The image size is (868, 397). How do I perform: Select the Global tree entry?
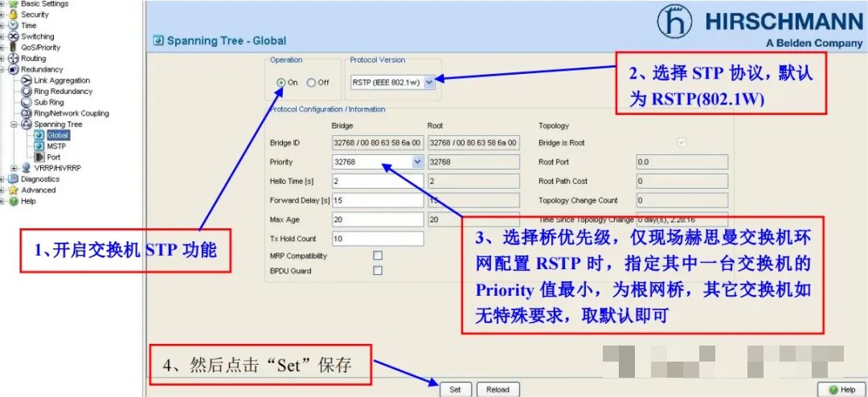(x=58, y=135)
